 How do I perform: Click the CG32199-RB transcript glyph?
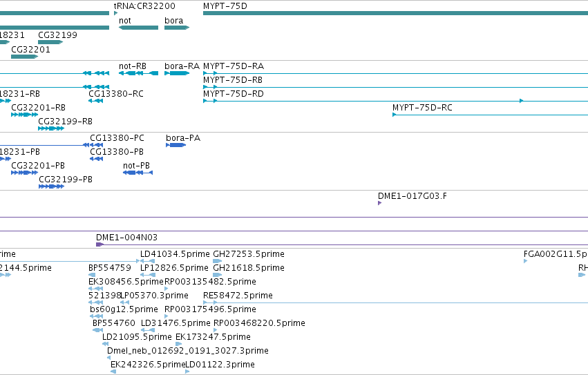pos(51,128)
